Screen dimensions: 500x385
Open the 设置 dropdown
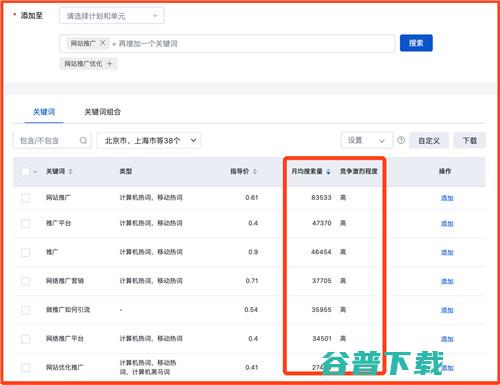pyautogui.click(x=367, y=140)
